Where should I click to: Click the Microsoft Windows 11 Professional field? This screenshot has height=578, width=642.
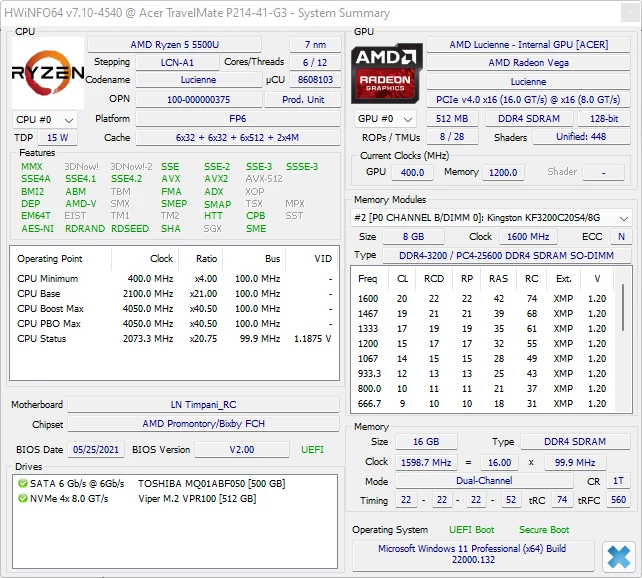(473, 554)
